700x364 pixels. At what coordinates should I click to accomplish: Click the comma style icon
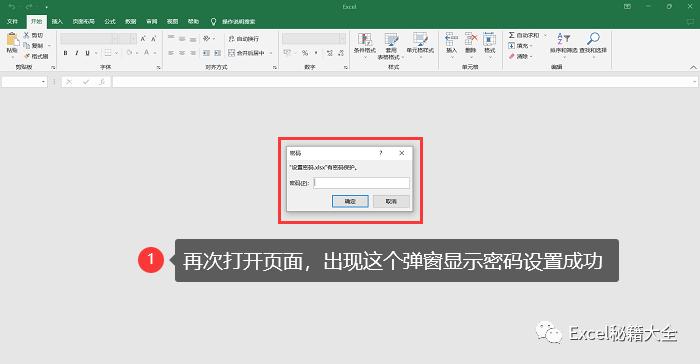coord(316,53)
